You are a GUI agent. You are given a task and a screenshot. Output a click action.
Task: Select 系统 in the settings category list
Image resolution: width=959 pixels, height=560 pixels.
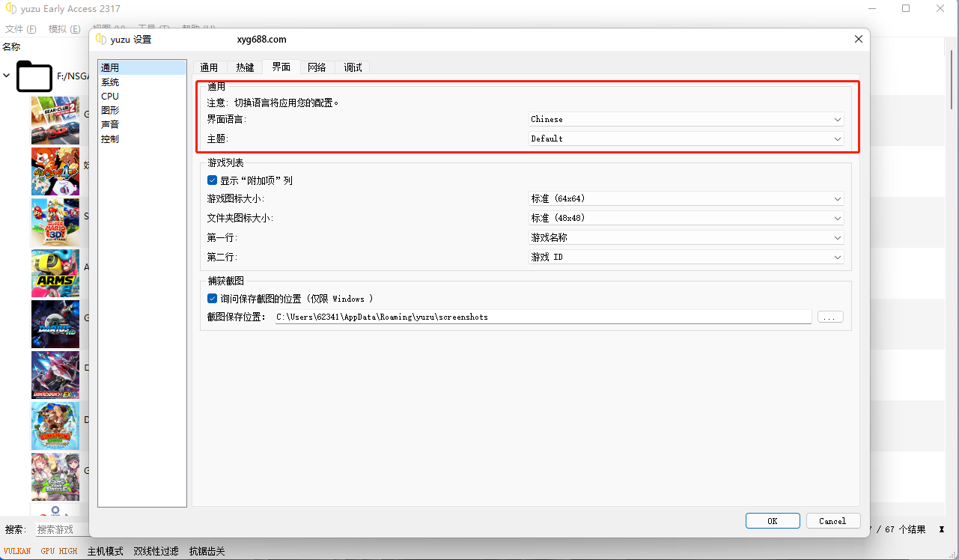tap(142, 82)
